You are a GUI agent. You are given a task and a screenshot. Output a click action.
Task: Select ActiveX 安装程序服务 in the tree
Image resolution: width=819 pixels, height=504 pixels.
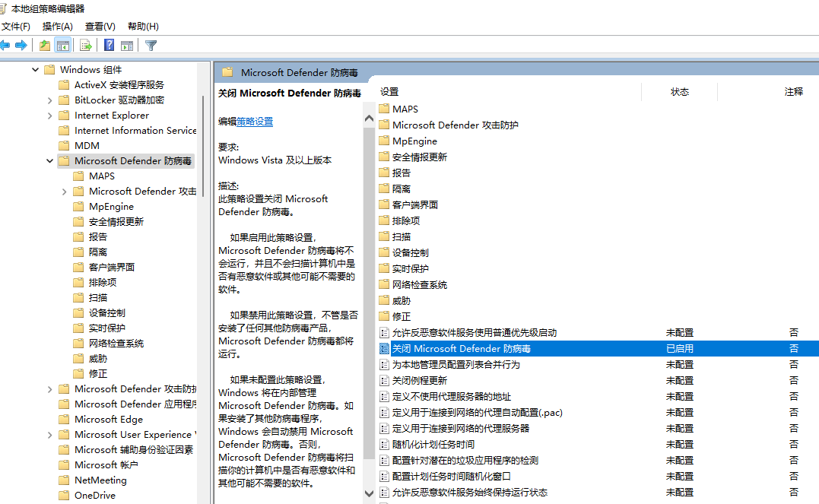119,84
